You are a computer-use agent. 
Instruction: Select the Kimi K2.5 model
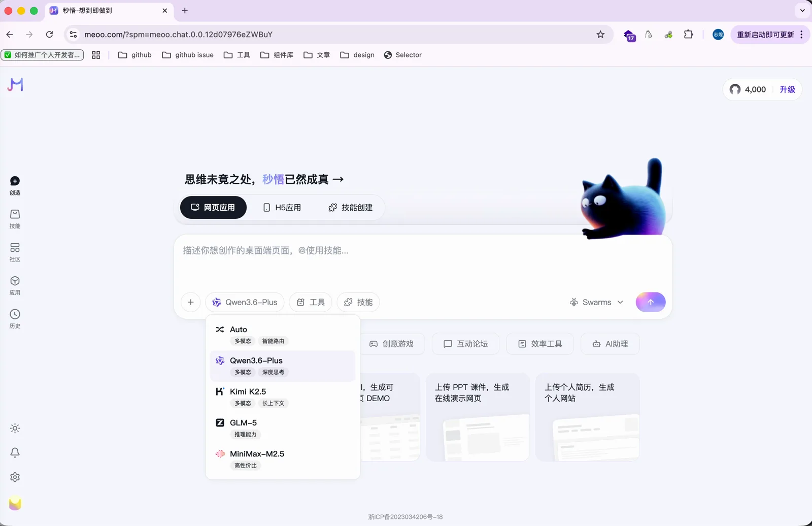tap(283, 397)
